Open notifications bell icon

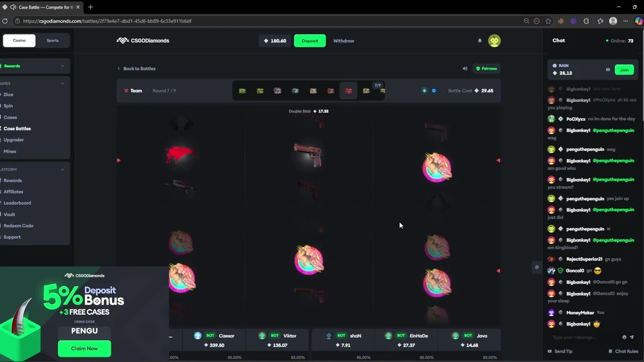point(479,41)
